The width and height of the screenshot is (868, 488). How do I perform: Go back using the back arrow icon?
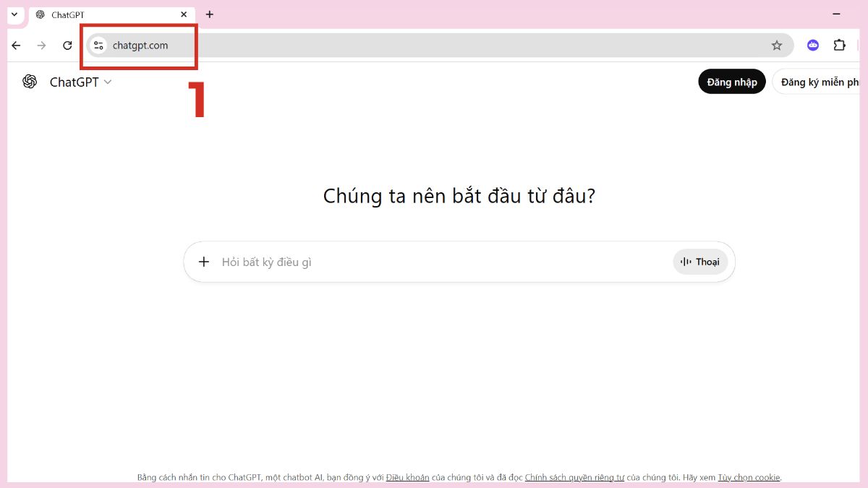[16, 45]
